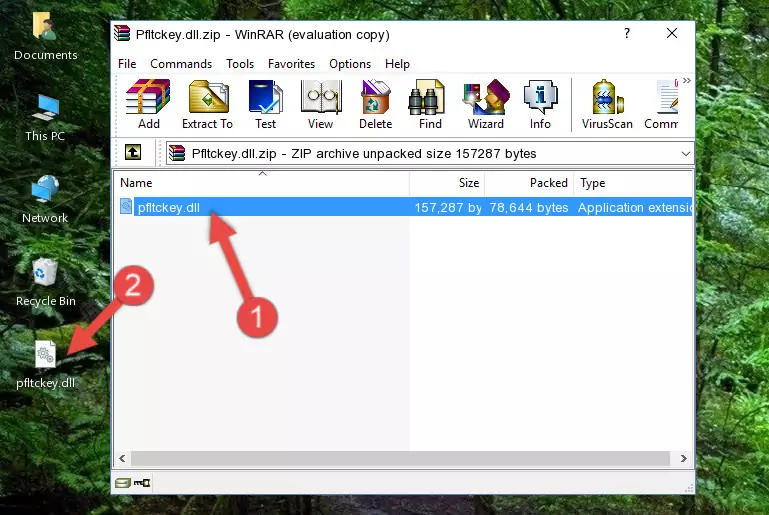This screenshot has height=515, width=769.
Task: Click the drive icon in status bar
Action: click(123, 483)
